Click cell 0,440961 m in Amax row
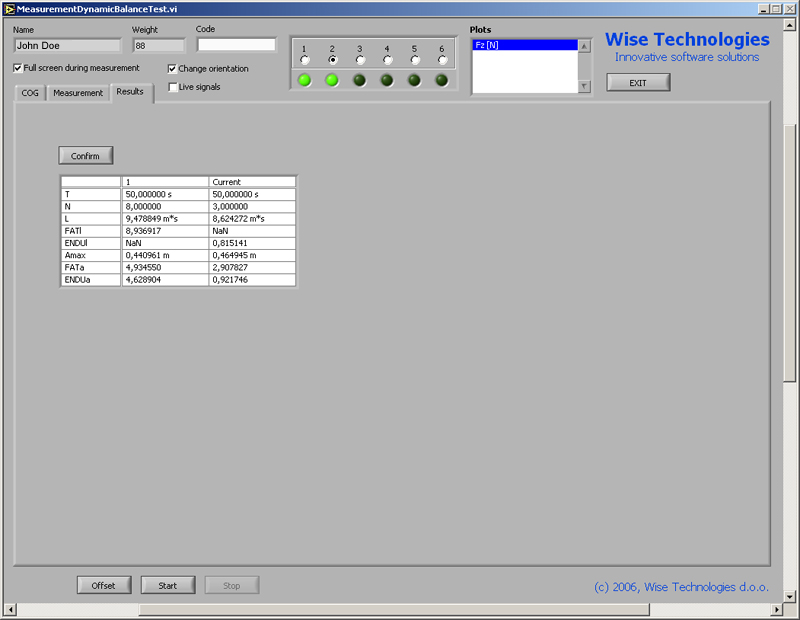Image resolution: width=800 pixels, height=620 pixels. click(165, 256)
